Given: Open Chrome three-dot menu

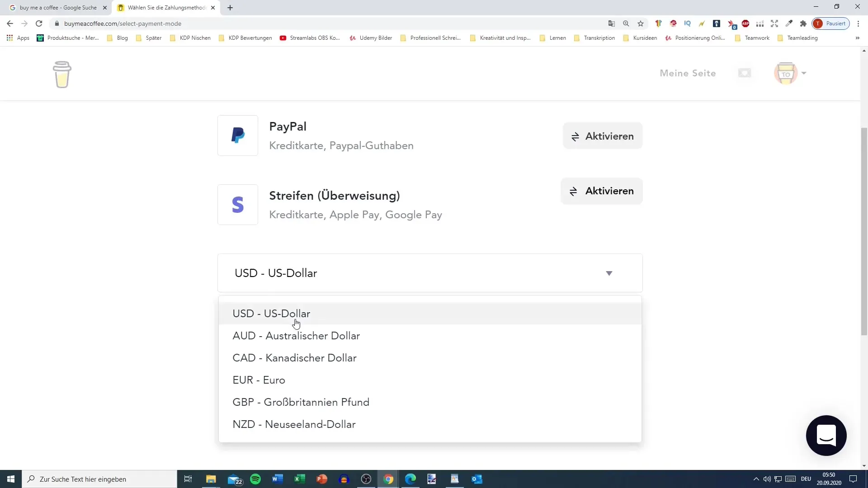Looking at the screenshot, I should (859, 23).
